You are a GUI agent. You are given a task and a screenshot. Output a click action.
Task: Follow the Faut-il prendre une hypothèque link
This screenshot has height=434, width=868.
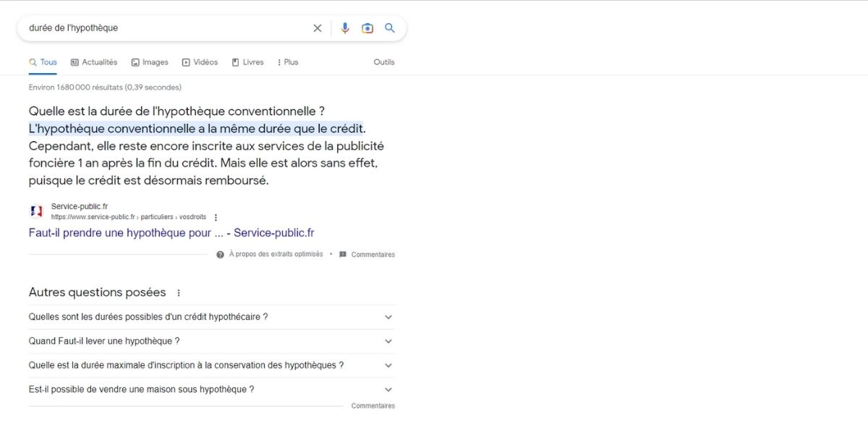(171, 232)
